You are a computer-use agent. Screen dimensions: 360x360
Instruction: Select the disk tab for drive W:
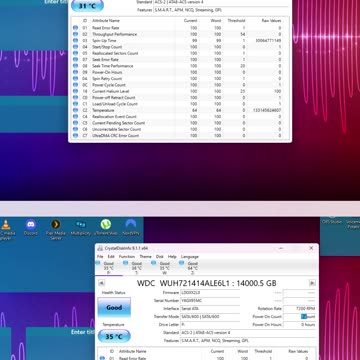coord(165,268)
